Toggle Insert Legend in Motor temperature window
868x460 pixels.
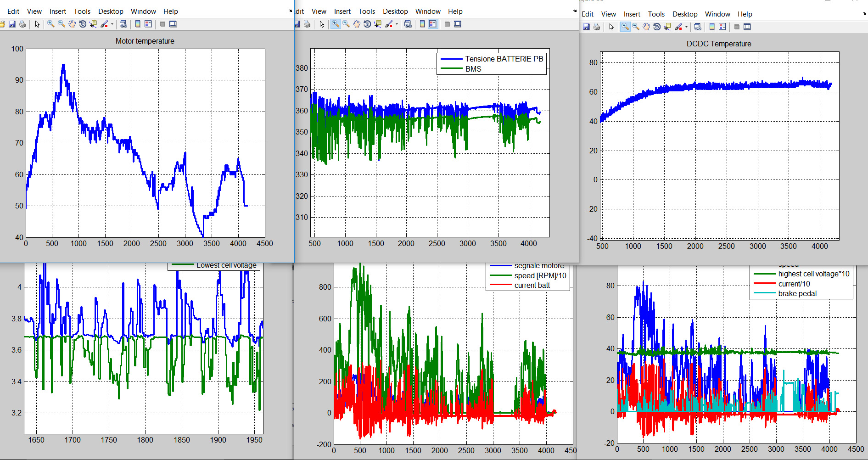pos(148,24)
